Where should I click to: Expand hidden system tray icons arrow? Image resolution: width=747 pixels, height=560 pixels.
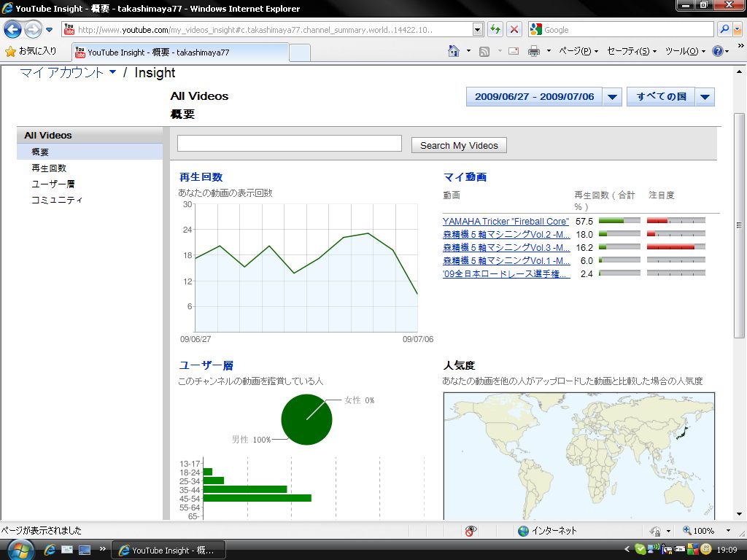tap(627, 550)
